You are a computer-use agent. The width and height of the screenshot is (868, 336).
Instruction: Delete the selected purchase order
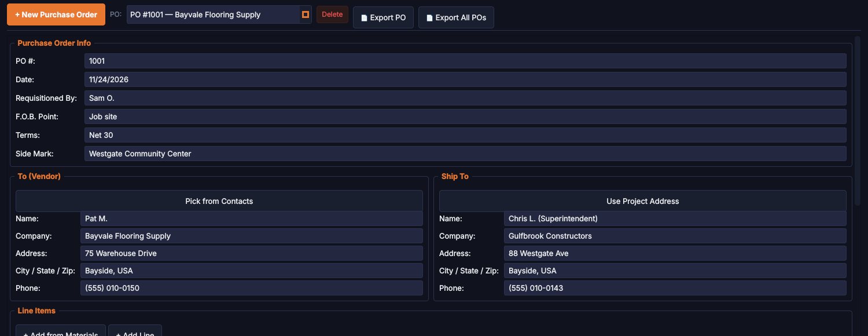tap(332, 14)
